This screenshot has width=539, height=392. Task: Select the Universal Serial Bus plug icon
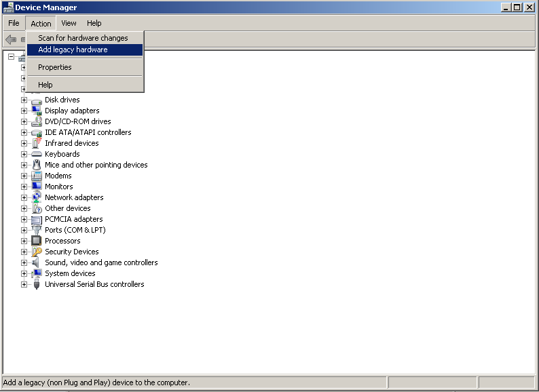tap(37, 284)
